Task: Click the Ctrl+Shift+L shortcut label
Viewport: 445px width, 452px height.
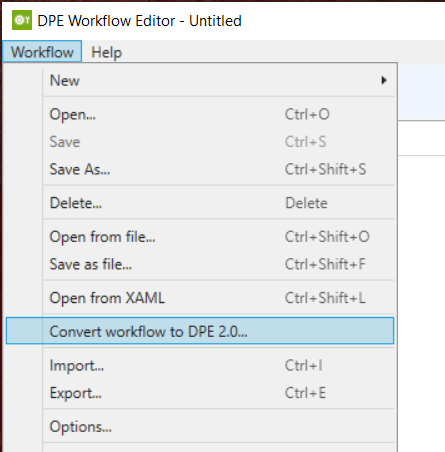Action: [325, 298]
